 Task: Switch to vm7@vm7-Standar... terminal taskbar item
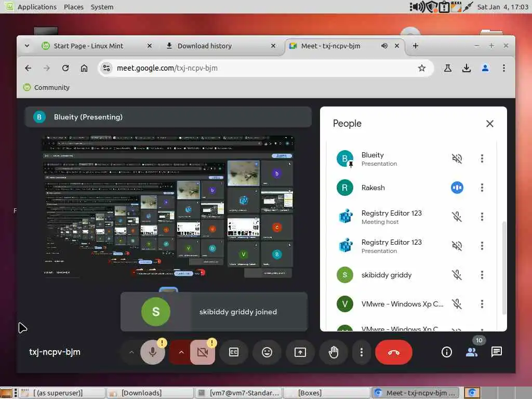[x=238, y=393]
